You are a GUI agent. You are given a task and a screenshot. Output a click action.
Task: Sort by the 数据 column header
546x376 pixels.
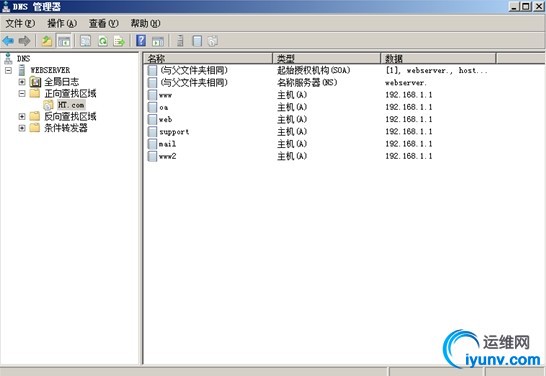[438, 58]
